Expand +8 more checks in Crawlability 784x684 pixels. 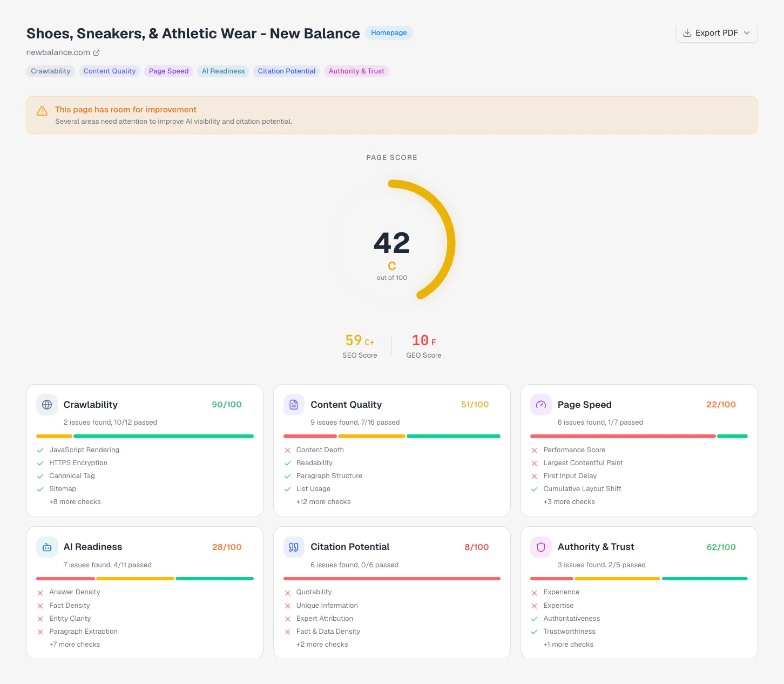pos(75,502)
